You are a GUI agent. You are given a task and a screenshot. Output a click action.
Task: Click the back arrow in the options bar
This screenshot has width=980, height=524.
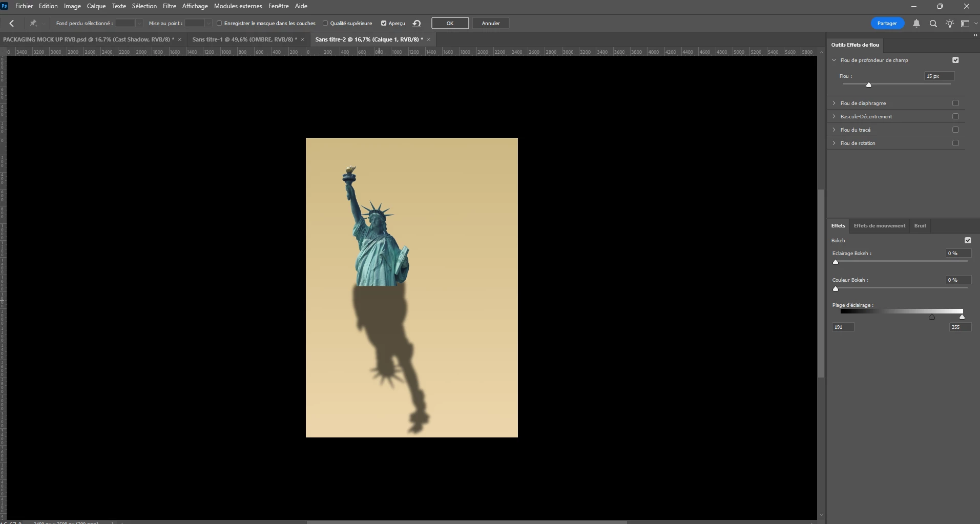[x=11, y=23]
